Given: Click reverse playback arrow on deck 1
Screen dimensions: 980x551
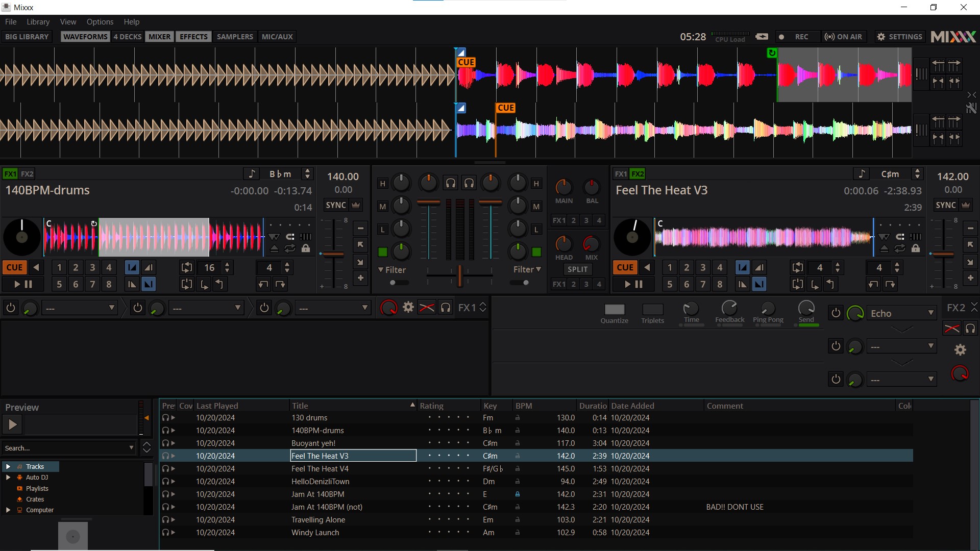Looking at the screenshot, I should (36, 267).
